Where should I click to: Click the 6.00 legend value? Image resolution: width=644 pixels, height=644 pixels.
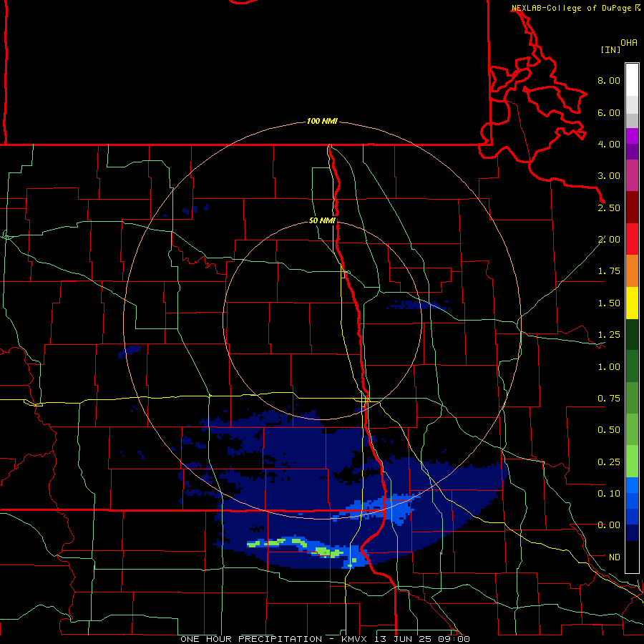[x=609, y=112]
